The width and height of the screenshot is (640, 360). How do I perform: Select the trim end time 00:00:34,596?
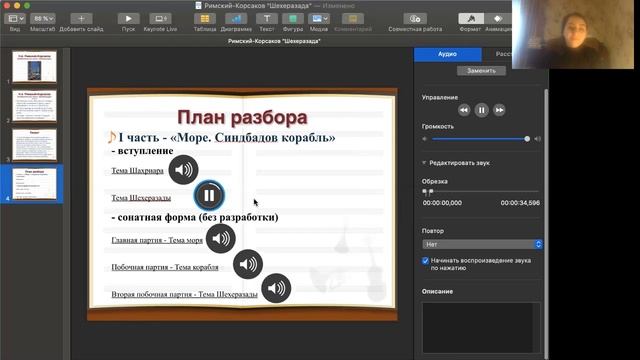[x=520, y=203]
